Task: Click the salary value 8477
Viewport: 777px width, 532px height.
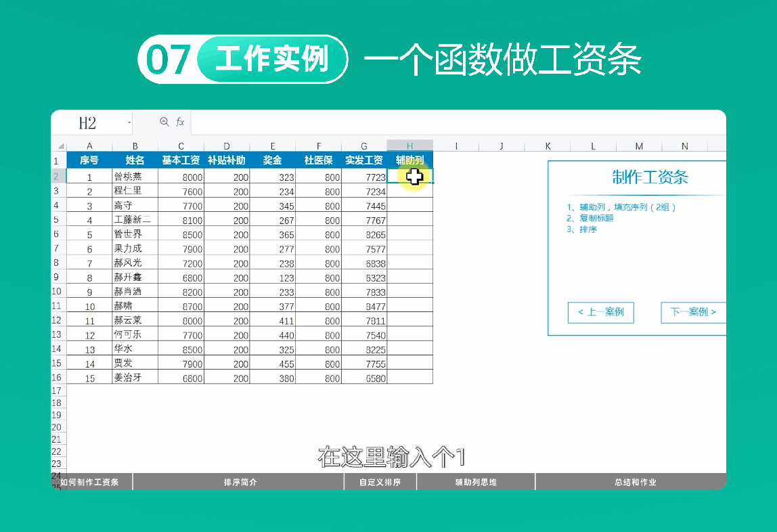Action: click(x=364, y=306)
